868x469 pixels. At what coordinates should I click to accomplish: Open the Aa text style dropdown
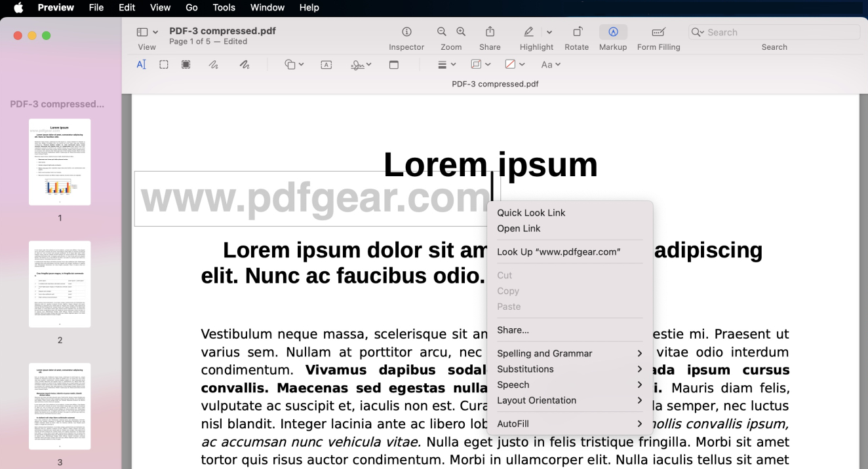point(551,64)
